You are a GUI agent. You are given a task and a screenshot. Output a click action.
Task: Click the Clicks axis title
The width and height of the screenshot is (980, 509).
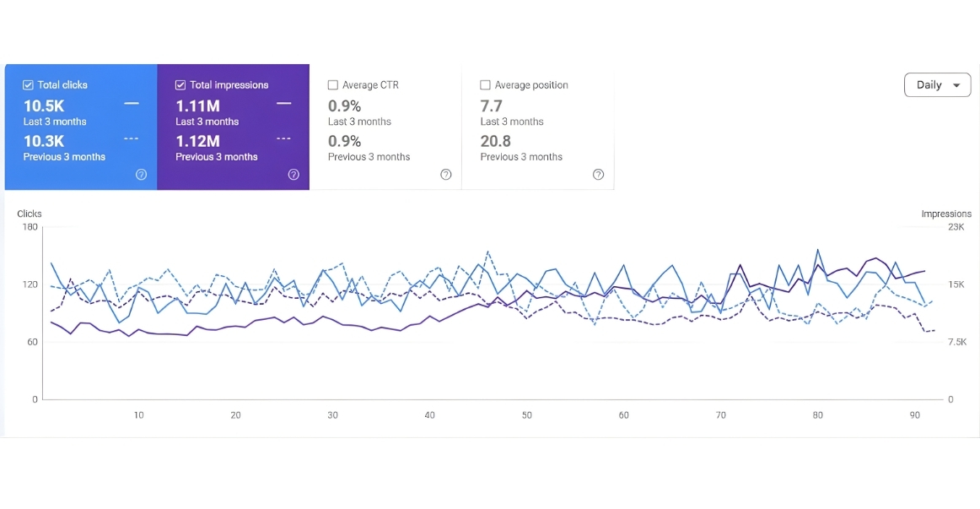click(30, 214)
